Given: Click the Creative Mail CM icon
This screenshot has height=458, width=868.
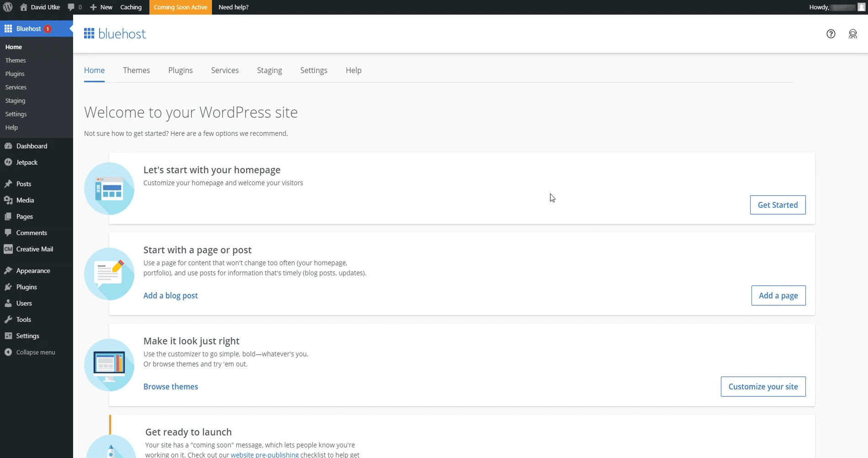Looking at the screenshot, I should point(8,249).
